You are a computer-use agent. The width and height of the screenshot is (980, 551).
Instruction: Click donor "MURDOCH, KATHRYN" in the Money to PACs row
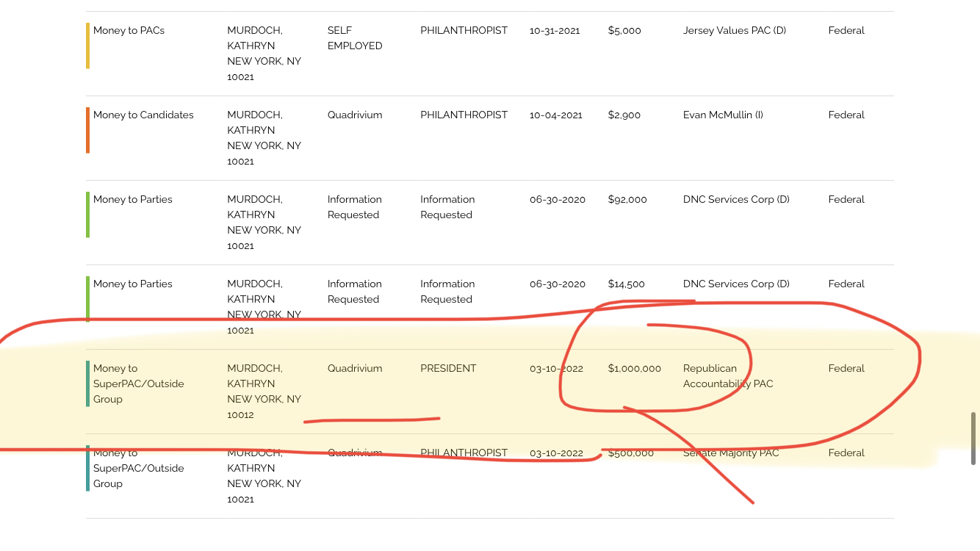(255, 38)
